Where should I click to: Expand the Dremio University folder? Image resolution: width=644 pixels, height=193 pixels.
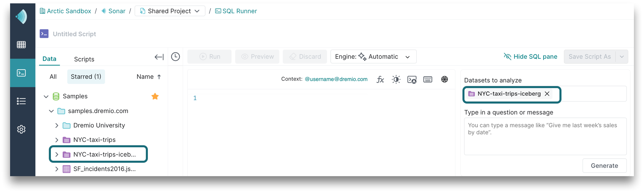57,125
